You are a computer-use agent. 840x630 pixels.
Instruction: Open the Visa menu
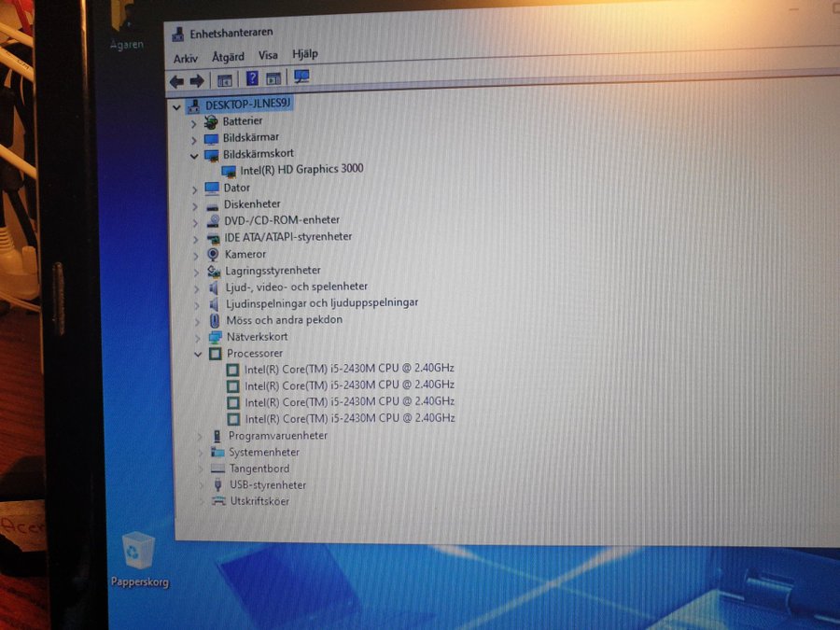point(268,56)
